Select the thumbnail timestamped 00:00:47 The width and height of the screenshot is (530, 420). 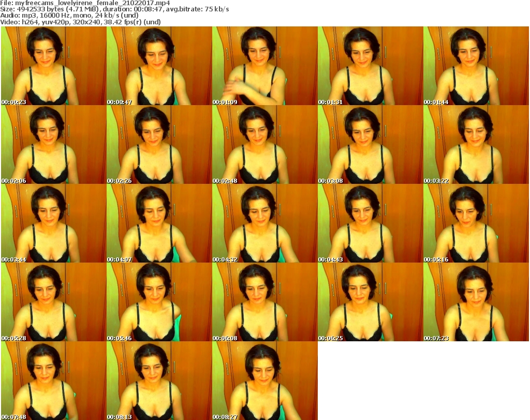[x=159, y=66]
